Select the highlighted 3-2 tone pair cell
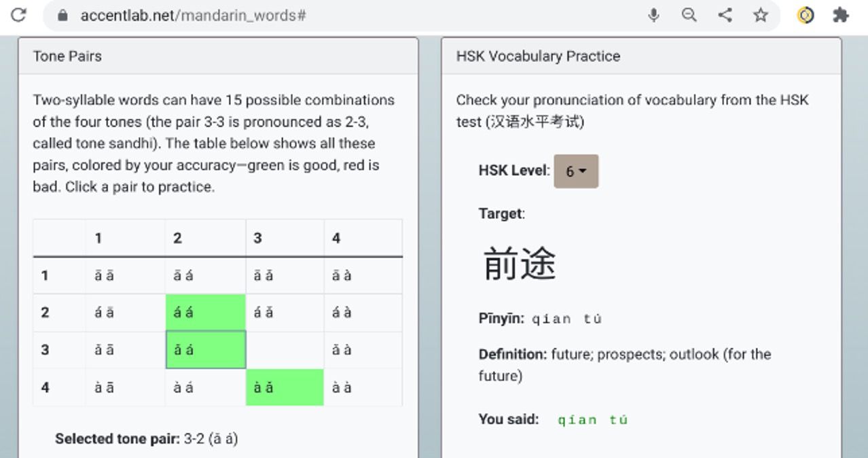This screenshot has height=458, width=868. pos(205,350)
